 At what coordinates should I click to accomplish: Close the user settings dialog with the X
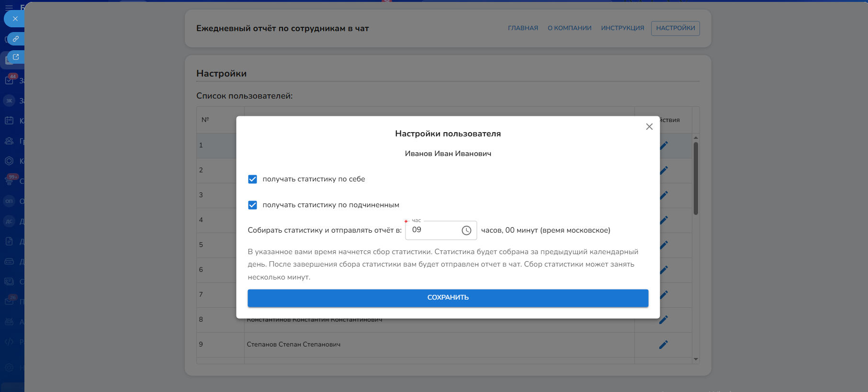pos(649,126)
